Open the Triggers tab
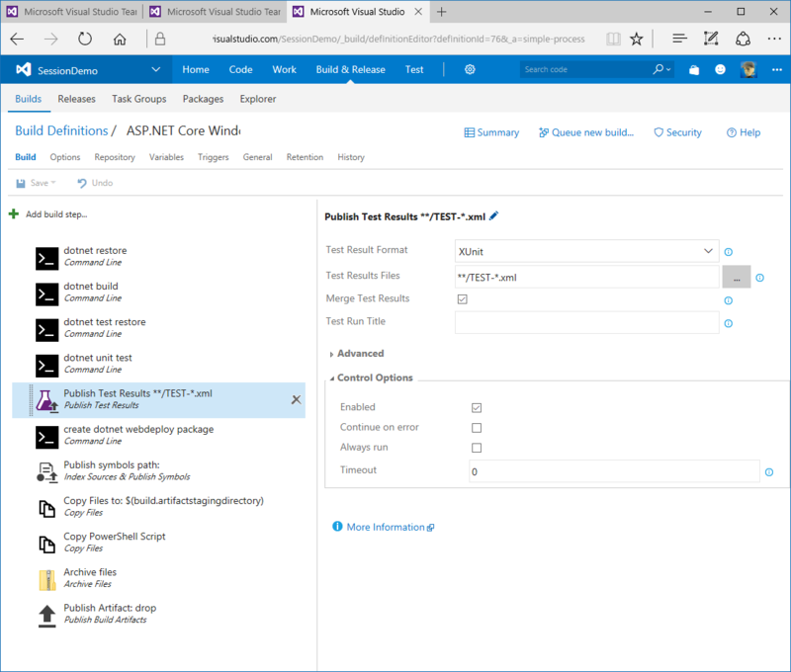 tap(214, 157)
